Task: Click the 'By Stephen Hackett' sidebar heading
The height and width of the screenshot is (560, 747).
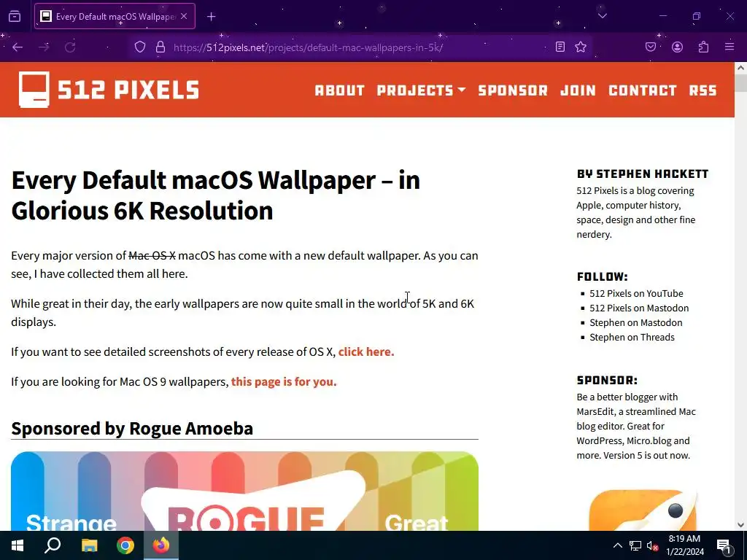Action: click(642, 174)
